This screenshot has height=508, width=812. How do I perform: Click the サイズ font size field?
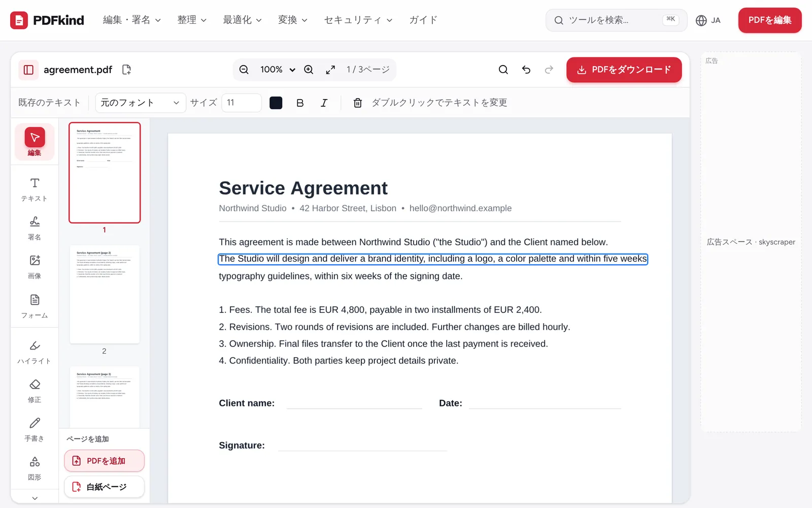click(x=242, y=103)
